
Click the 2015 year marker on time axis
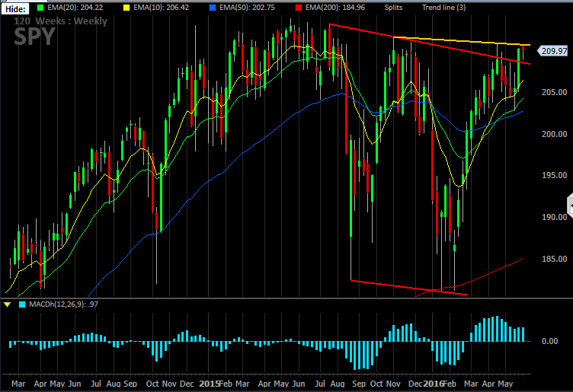click(209, 384)
